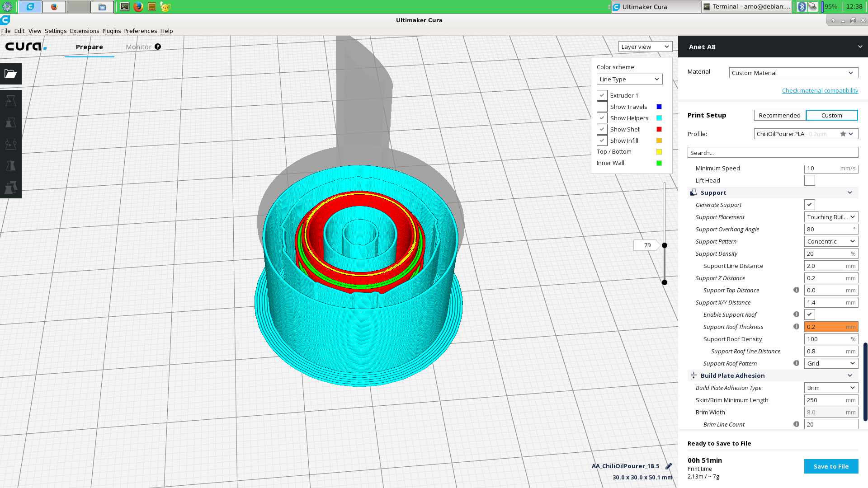
Task: Click the Support Roof Thickness value field
Action: (x=831, y=327)
